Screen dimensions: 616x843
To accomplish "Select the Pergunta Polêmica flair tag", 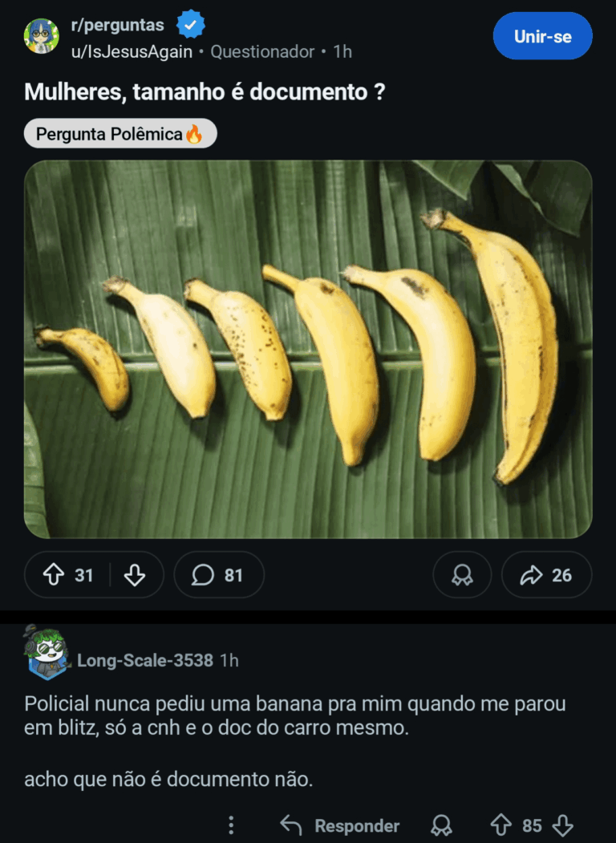I will click(x=120, y=134).
